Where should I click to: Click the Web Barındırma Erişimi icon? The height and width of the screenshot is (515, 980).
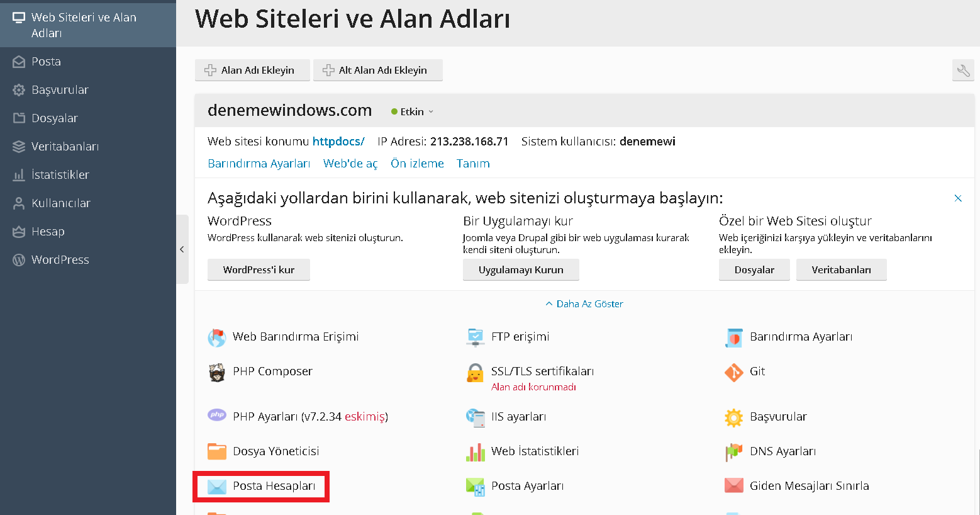[217, 337]
